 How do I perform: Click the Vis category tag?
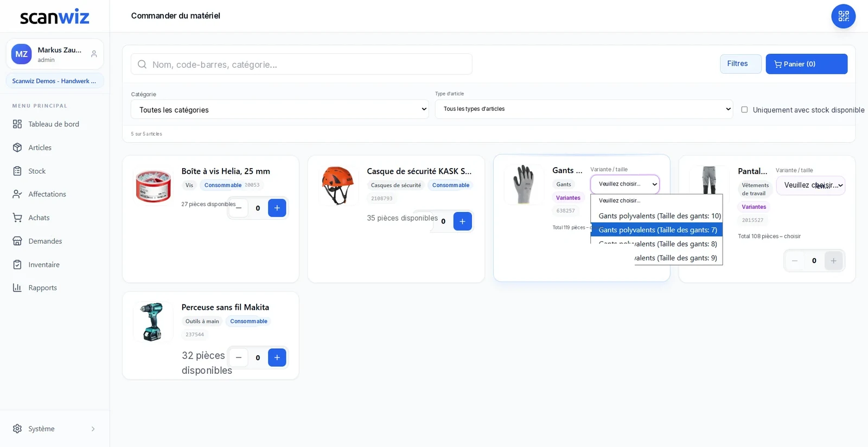(x=189, y=186)
